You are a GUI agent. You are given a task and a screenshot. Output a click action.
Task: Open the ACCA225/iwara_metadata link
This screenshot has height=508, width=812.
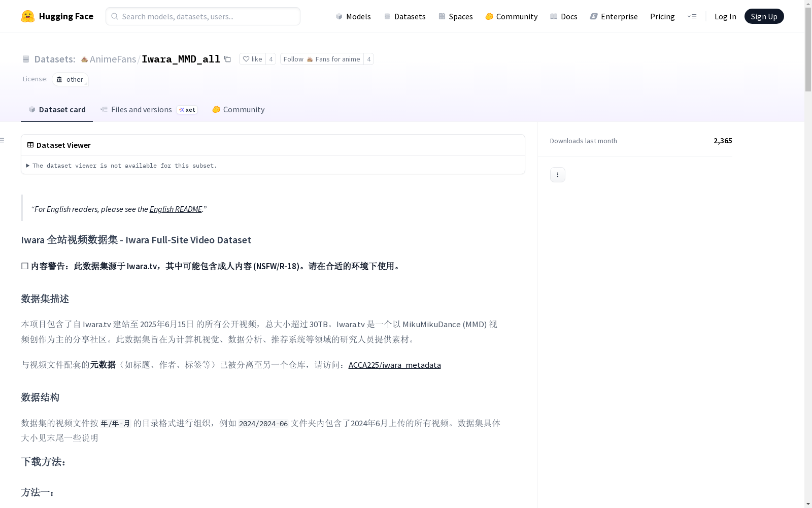pos(394,365)
